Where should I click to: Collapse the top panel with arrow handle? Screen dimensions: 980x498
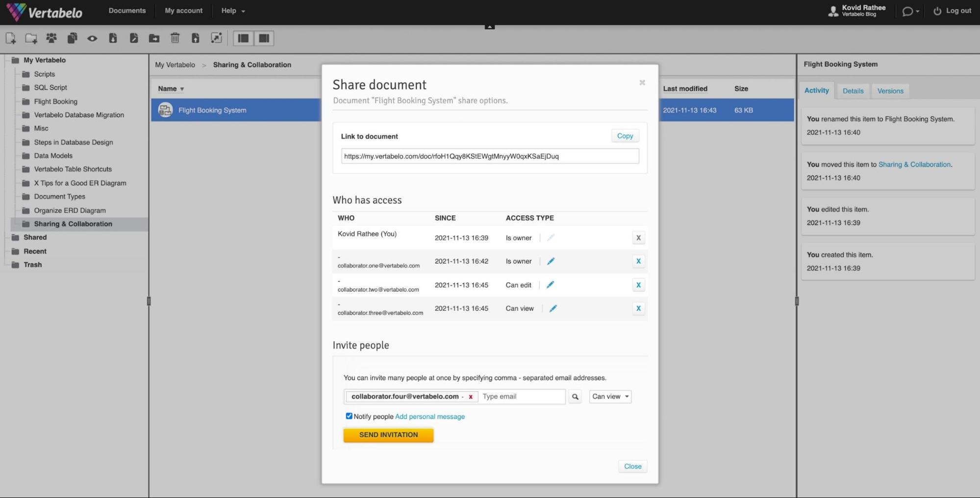pos(489,26)
